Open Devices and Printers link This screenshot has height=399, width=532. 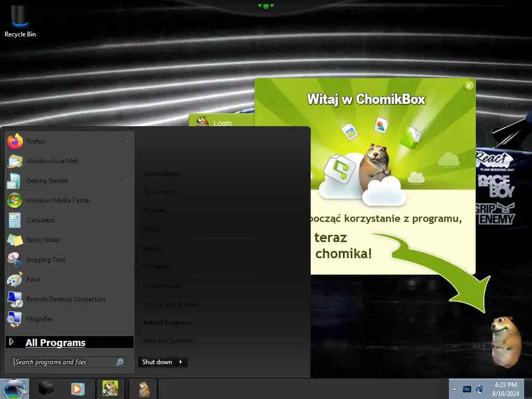[170, 304]
